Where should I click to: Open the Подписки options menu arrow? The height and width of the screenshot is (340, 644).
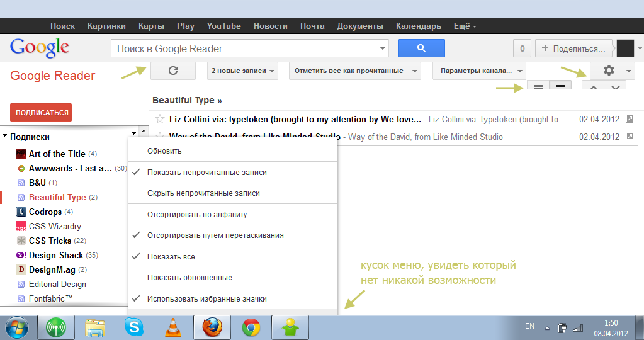(133, 133)
